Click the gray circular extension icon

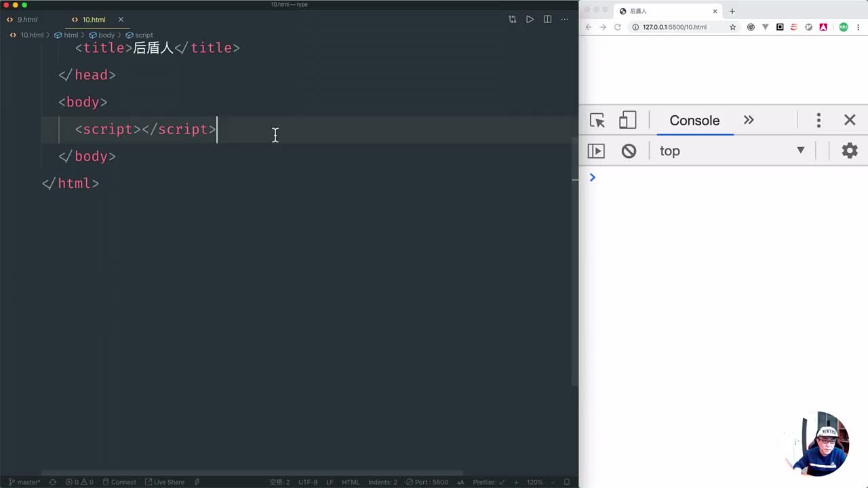[x=808, y=27]
